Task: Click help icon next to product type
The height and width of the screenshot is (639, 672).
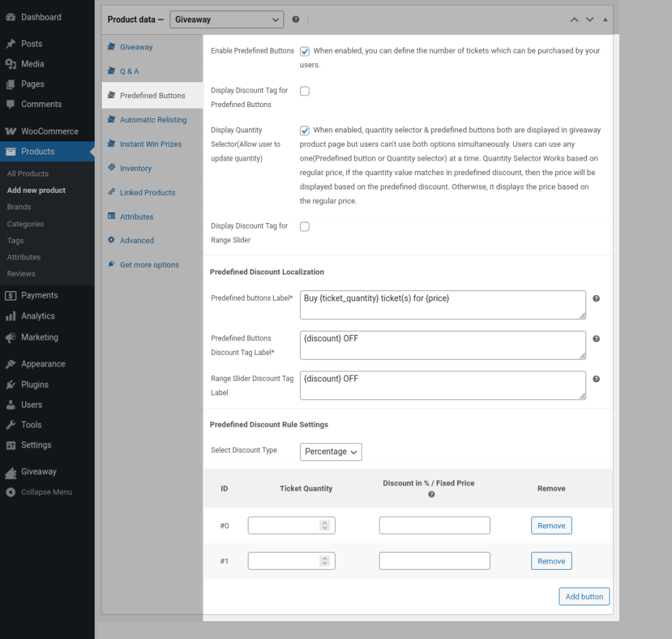Action: pyautogui.click(x=296, y=19)
